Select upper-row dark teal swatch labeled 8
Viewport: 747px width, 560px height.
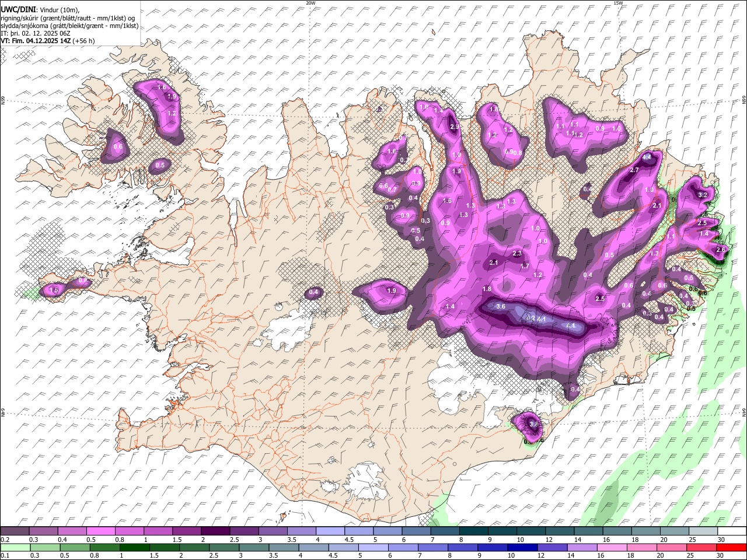pos(473,531)
